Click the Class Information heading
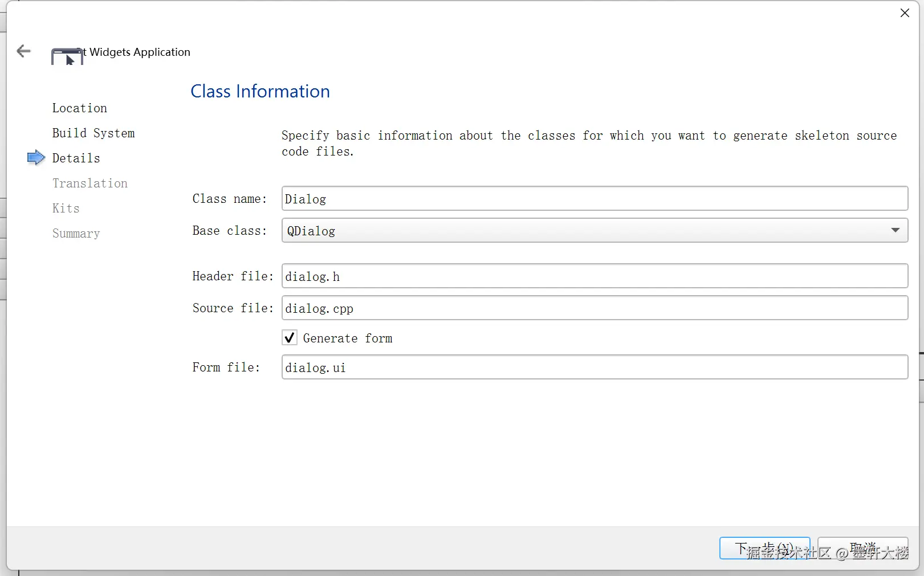 point(260,92)
